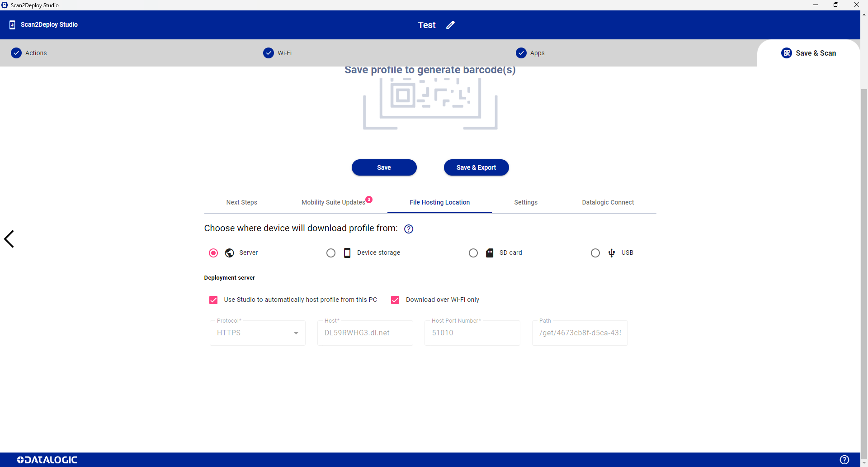The width and height of the screenshot is (868, 467).
Task: Open the Save & Scan step
Action: 809,53
